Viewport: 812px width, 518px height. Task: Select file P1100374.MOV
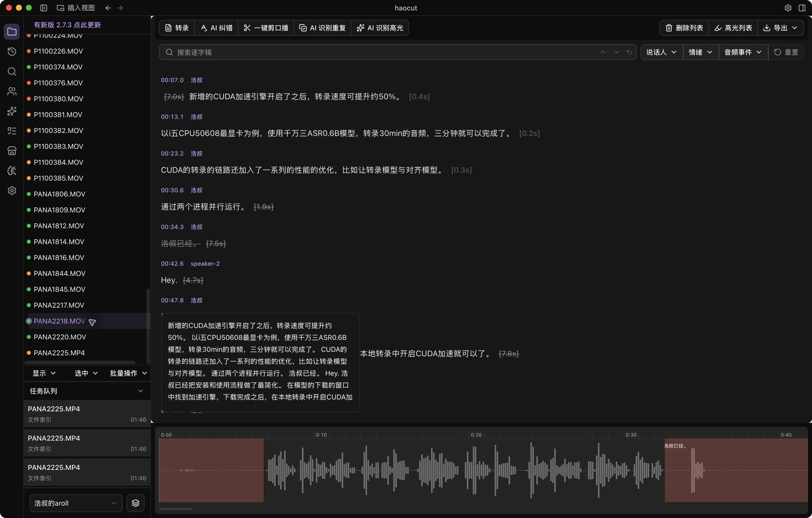[x=58, y=67]
